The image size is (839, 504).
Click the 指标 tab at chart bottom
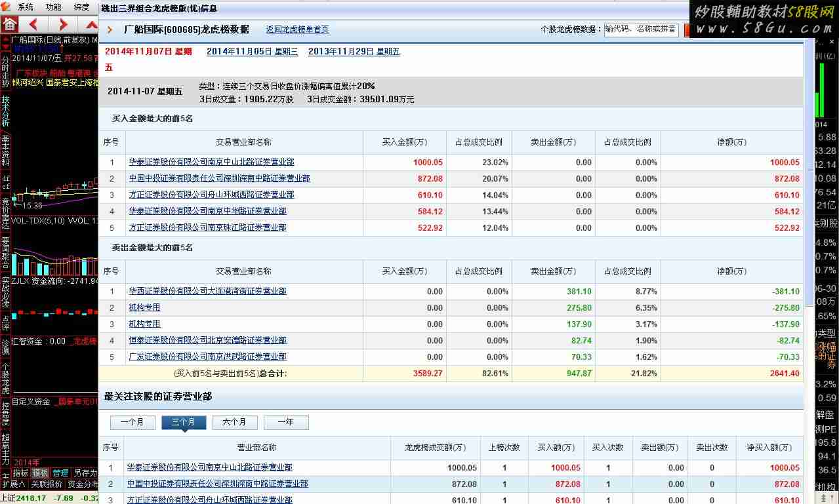(21, 473)
